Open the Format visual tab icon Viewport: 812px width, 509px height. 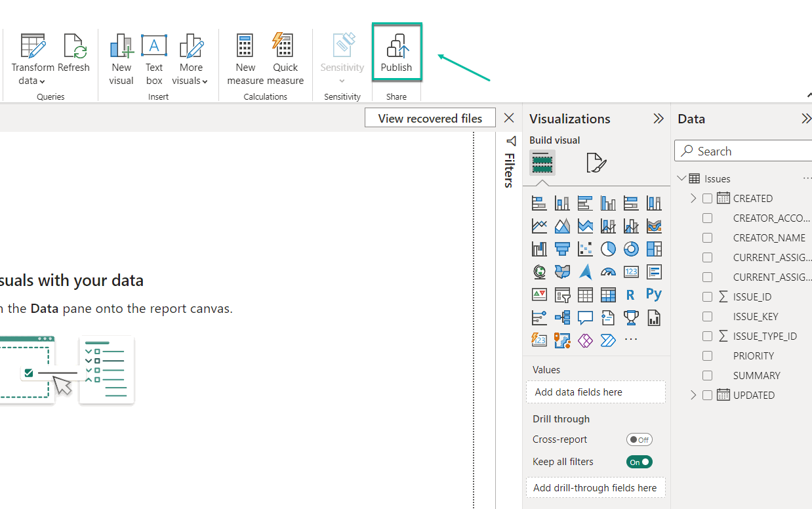coord(596,163)
